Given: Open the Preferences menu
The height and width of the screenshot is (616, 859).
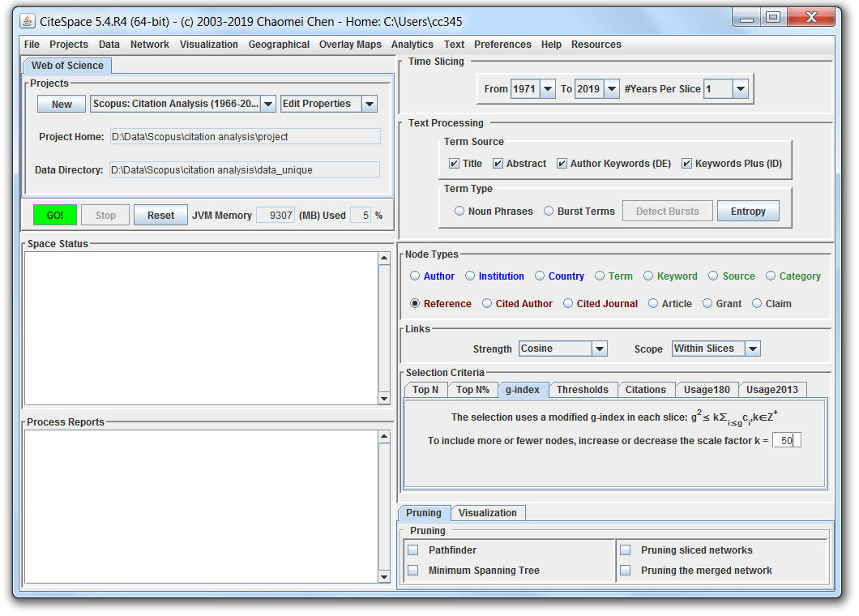Looking at the screenshot, I should (x=502, y=45).
